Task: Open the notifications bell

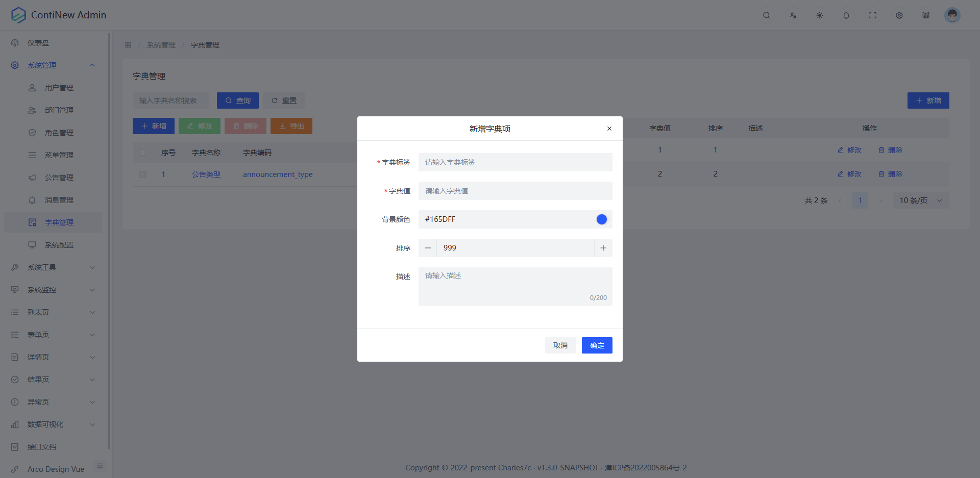Action: 846,15
